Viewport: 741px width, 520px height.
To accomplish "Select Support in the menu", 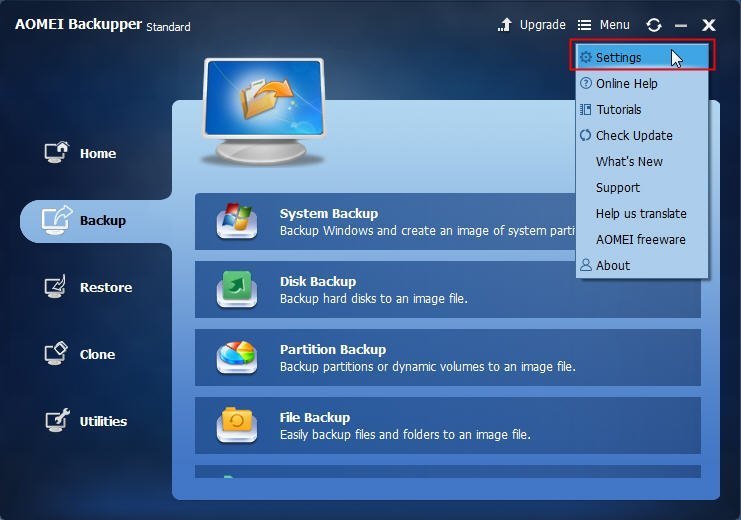I will (642, 188).
